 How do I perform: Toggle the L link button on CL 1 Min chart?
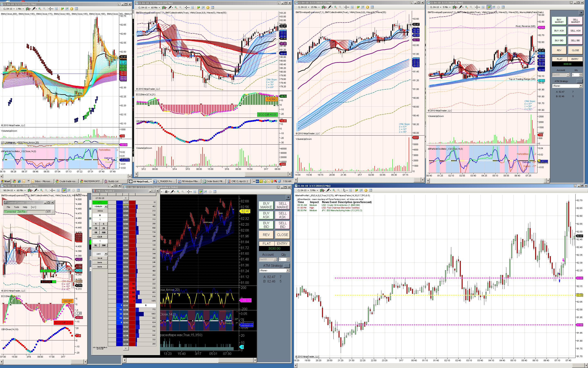coord(119,4)
